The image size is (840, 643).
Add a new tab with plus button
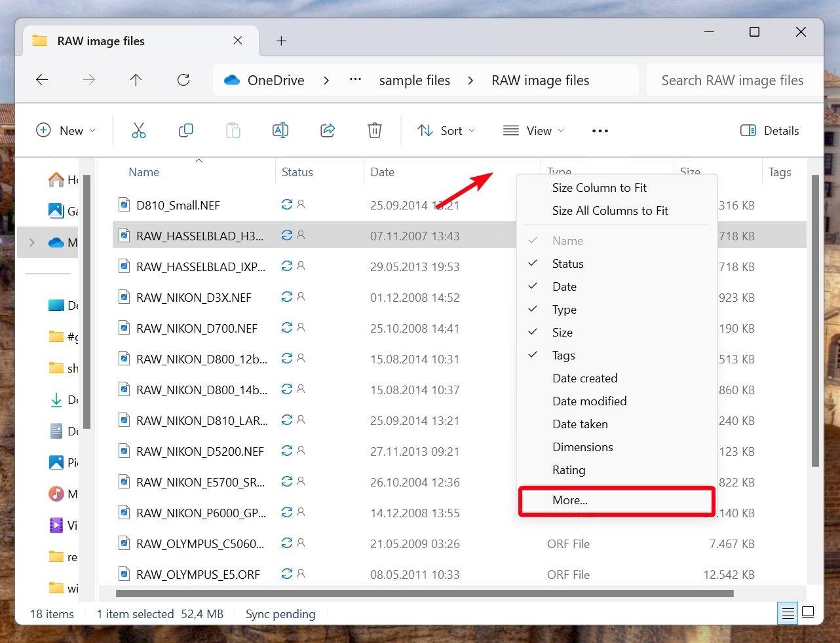coord(281,41)
